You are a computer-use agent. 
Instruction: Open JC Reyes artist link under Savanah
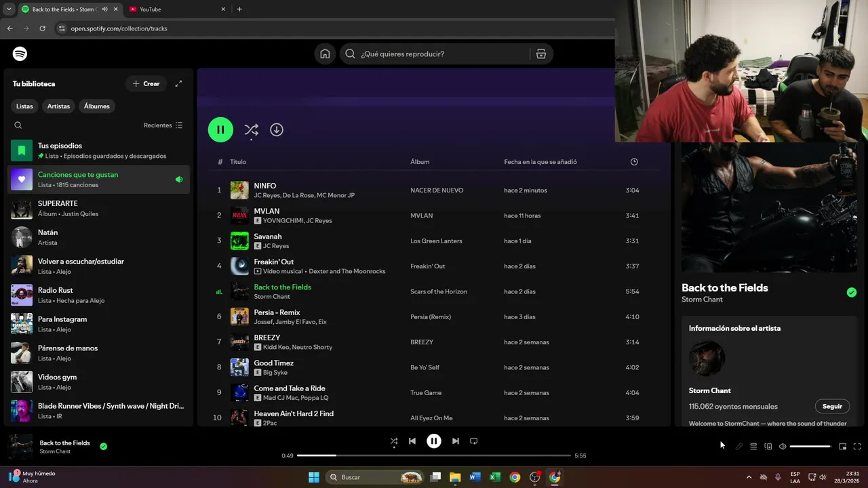click(276, 246)
